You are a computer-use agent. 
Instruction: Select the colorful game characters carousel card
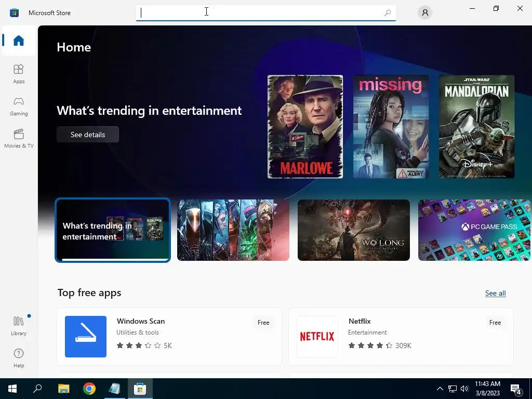coord(233,230)
